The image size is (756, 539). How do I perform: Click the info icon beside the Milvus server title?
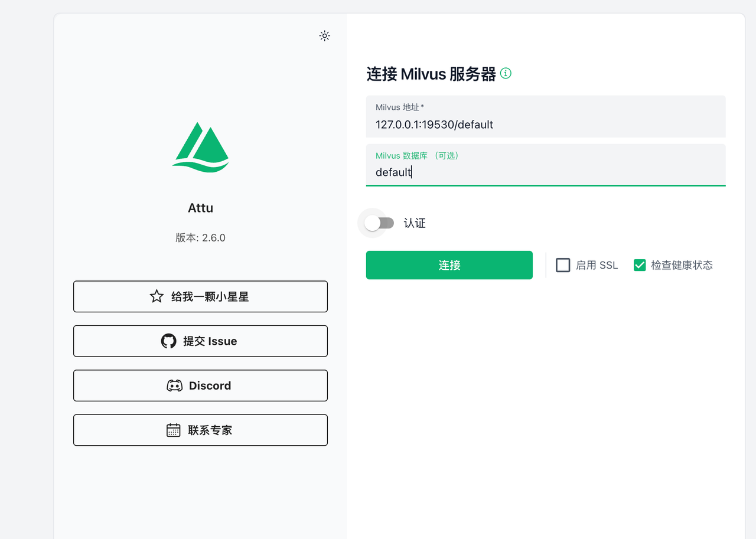[x=506, y=73]
